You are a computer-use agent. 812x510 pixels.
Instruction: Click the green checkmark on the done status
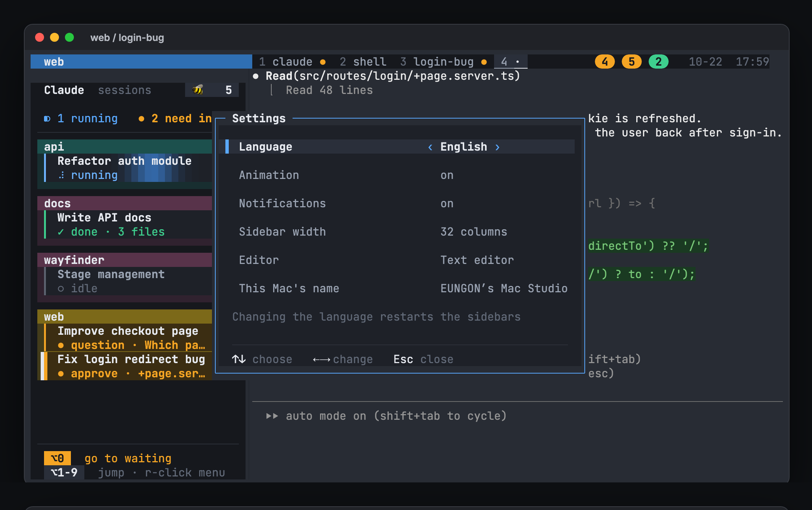[61, 232]
